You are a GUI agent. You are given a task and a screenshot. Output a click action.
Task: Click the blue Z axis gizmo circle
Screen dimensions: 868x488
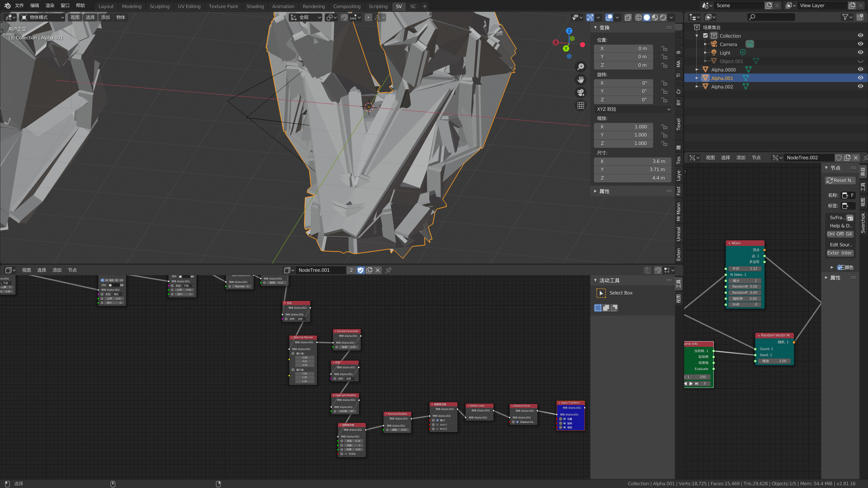[x=569, y=31]
